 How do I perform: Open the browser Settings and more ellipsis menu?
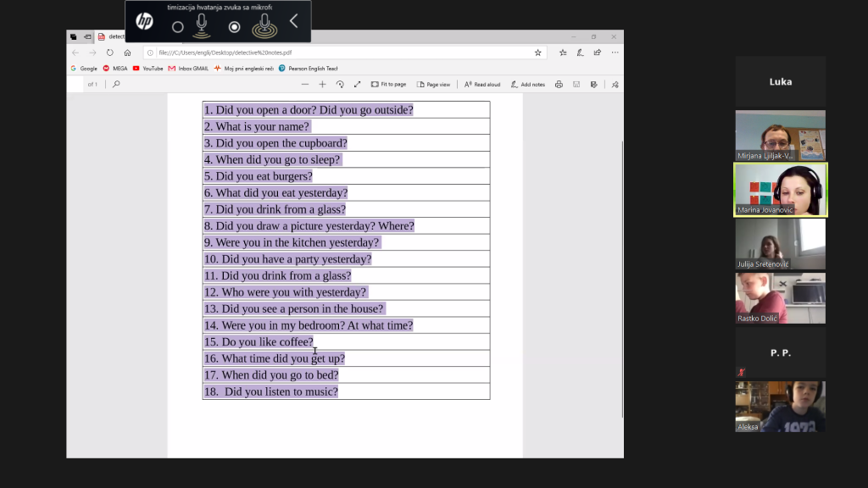pyautogui.click(x=615, y=53)
